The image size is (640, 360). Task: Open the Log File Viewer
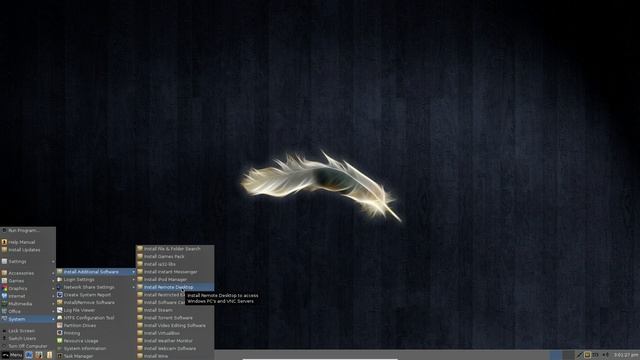tap(96, 310)
